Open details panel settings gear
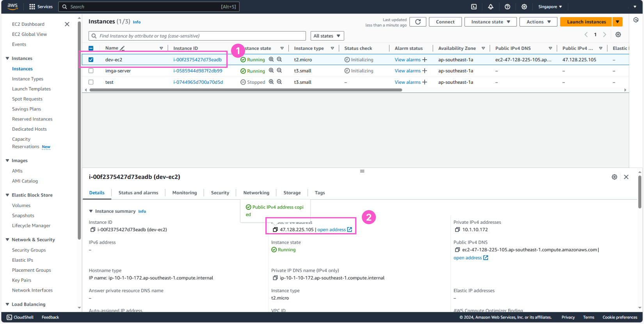 pyautogui.click(x=614, y=177)
